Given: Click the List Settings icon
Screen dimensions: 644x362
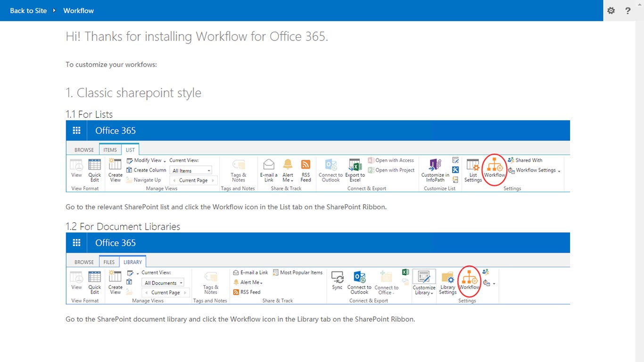Looking at the screenshot, I should 473,171.
